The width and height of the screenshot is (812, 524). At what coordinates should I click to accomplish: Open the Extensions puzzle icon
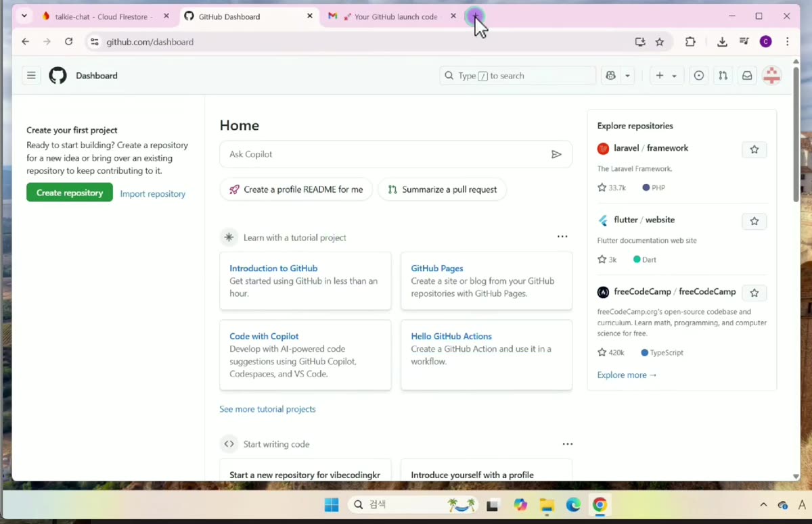[690, 42]
